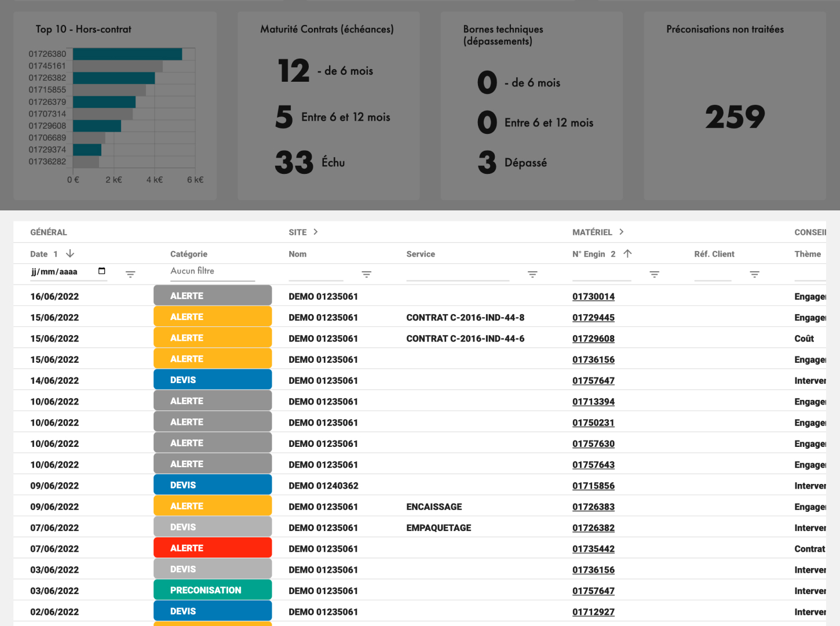Image resolution: width=840 pixels, height=626 pixels.
Task: Click the 259 Préconisations non traitées count
Action: point(735,117)
